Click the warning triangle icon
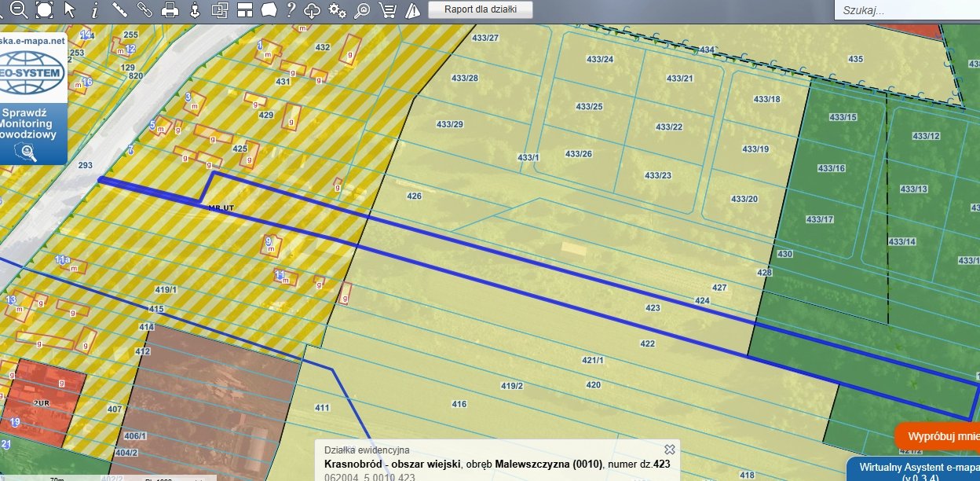Screen dimensions: 980x481 pos(412,10)
